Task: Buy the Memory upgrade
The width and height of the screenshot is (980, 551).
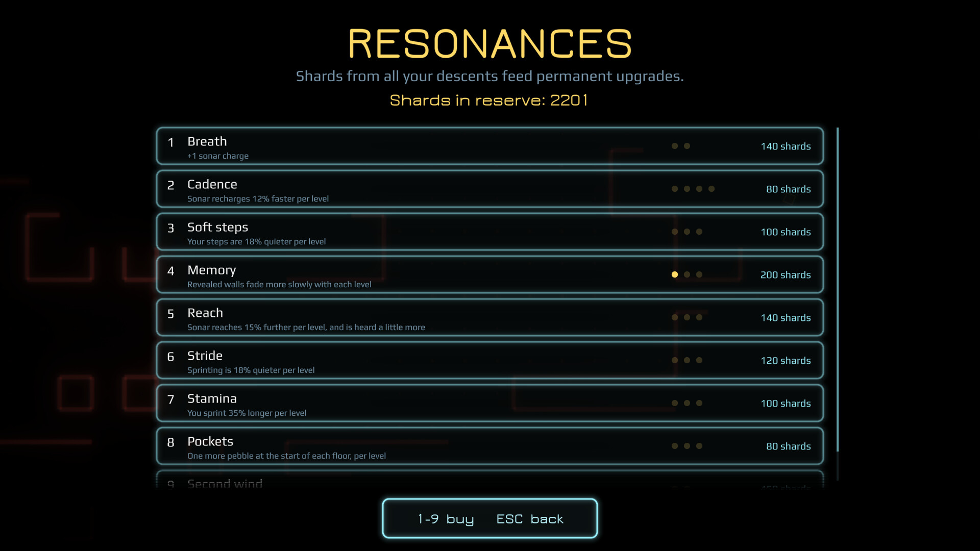Action: tap(490, 274)
